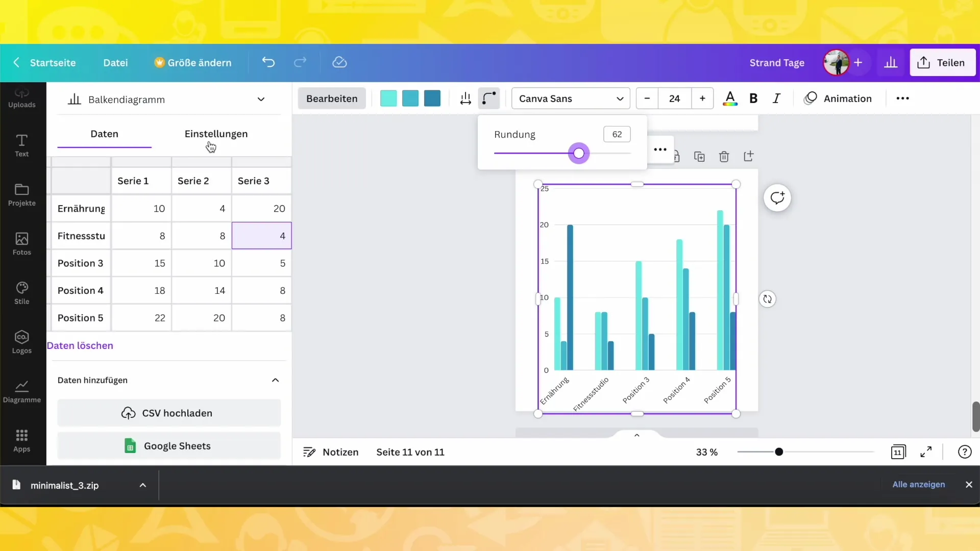Toggle the corner rounding control
This screenshot has height=551, width=980.
pos(489,98)
